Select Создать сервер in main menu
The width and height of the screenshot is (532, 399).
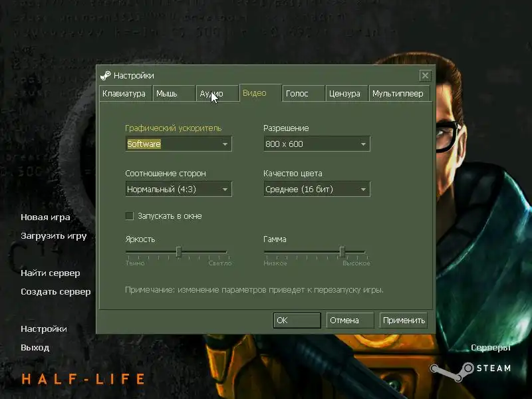coord(56,292)
